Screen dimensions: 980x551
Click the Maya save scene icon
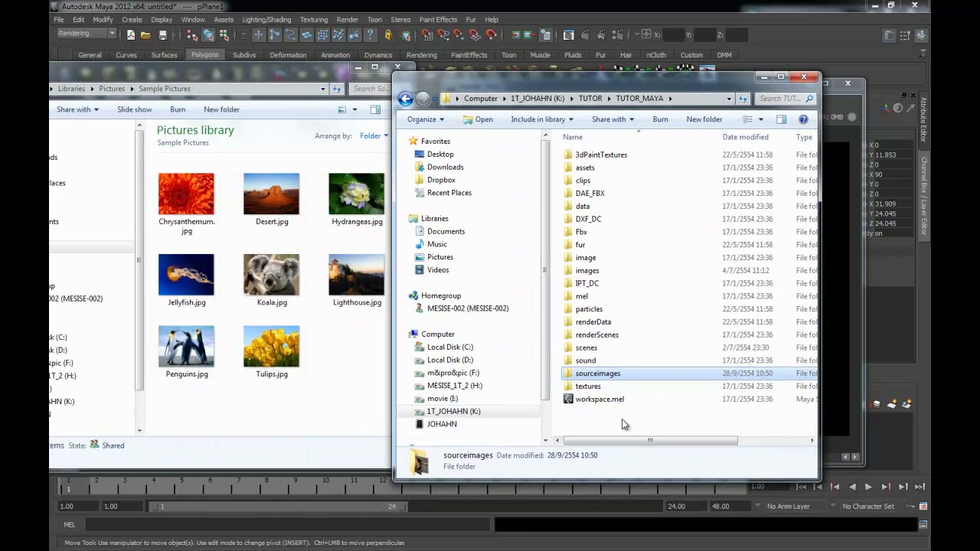tap(162, 35)
